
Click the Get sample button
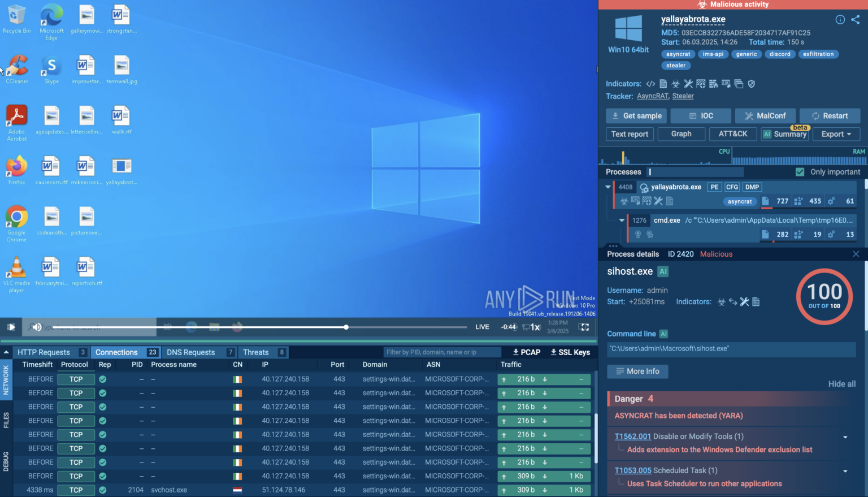[636, 116]
